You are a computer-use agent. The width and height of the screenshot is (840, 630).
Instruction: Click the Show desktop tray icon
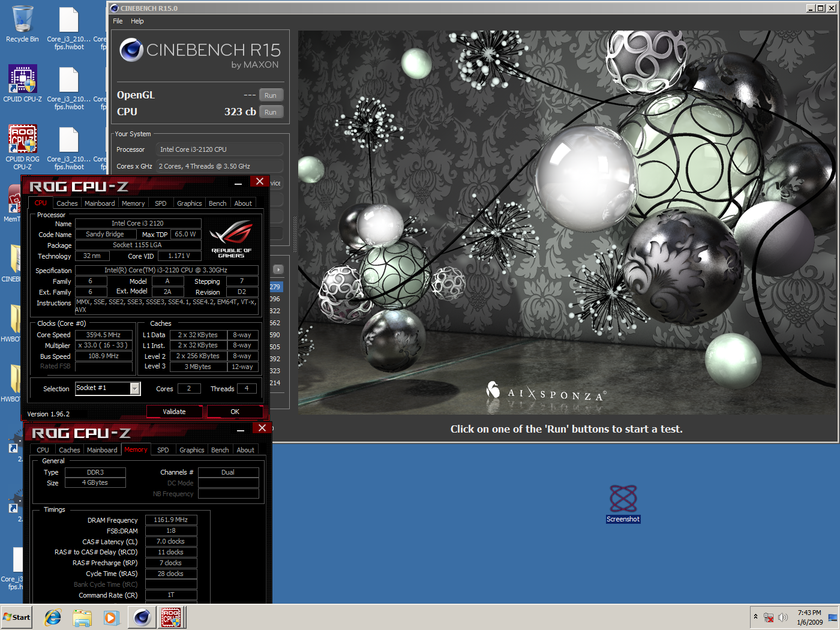point(833,617)
